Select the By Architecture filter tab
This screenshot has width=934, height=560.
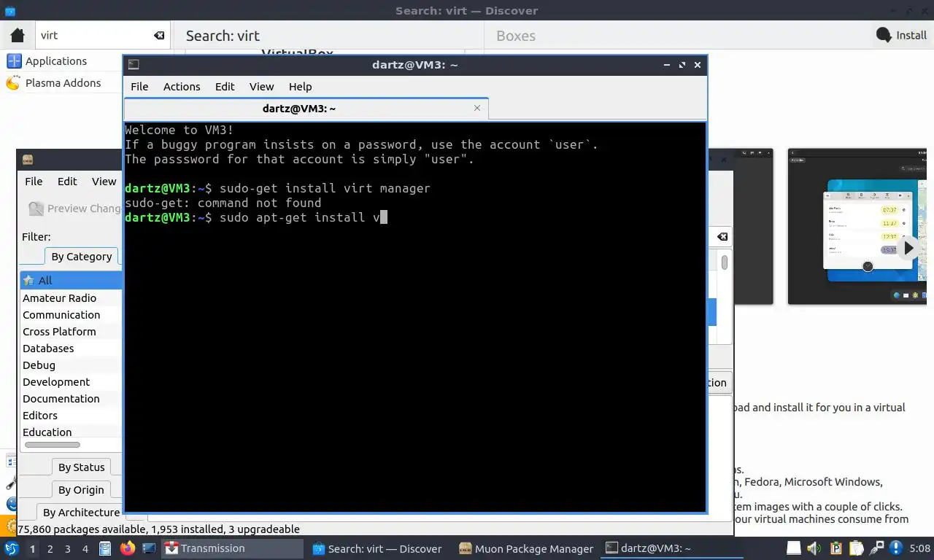pyautogui.click(x=79, y=513)
